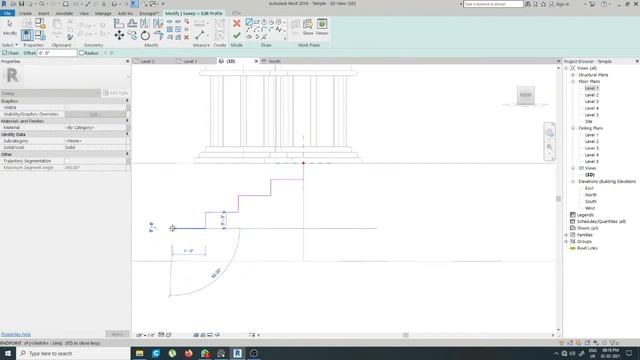Viewport: 640px width, 360px height.
Task: Select the Modify arrow tool
Action: [10, 27]
